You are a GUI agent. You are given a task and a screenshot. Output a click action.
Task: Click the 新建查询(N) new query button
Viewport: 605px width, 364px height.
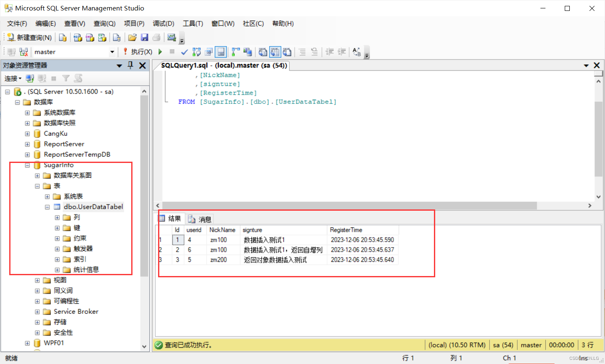coord(30,38)
